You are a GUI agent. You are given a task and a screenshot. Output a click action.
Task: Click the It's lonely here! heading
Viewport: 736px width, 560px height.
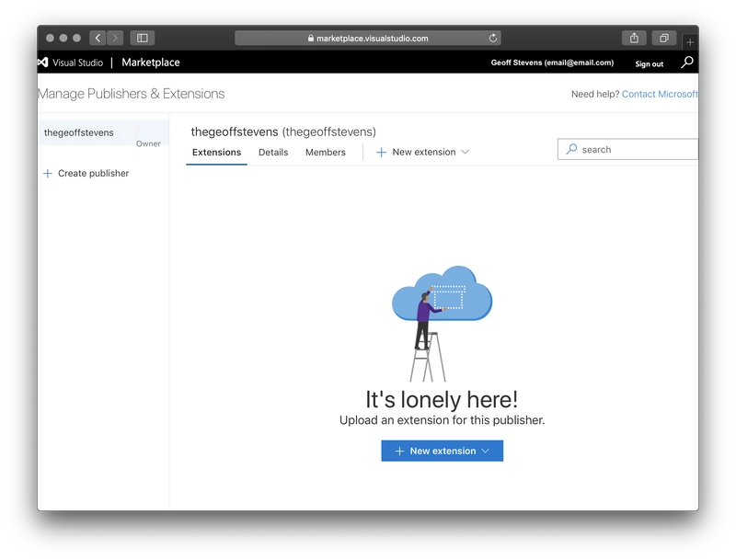(x=442, y=400)
